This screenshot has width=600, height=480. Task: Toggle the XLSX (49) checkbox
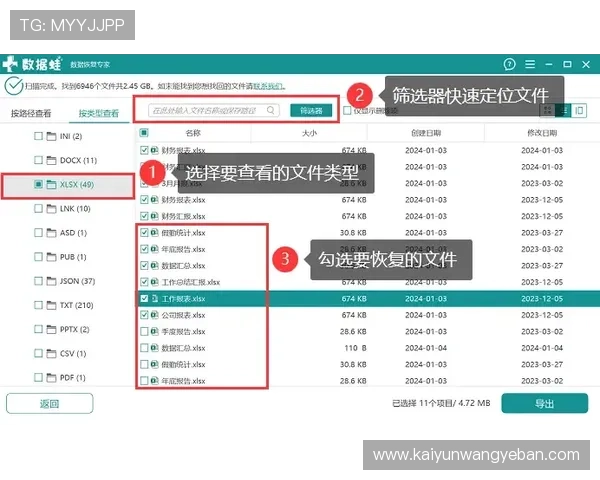38,184
